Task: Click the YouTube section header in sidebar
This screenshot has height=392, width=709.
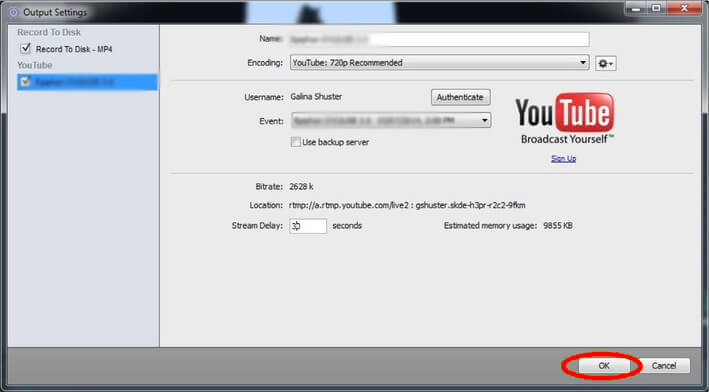Action: tap(35, 65)
